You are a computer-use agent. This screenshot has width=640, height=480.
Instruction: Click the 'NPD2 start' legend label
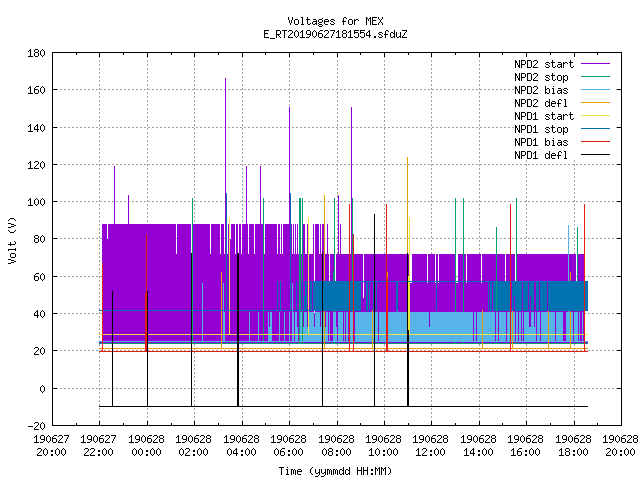click(x=544, y=64)
